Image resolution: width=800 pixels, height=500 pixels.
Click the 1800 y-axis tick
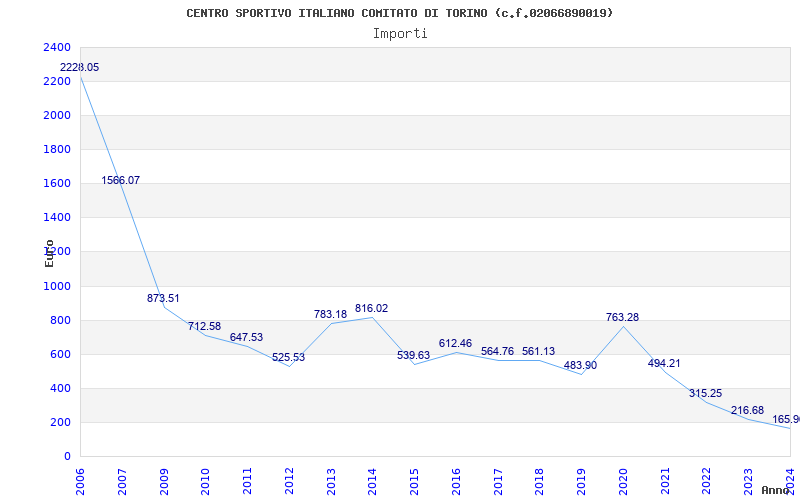[57, 149]
